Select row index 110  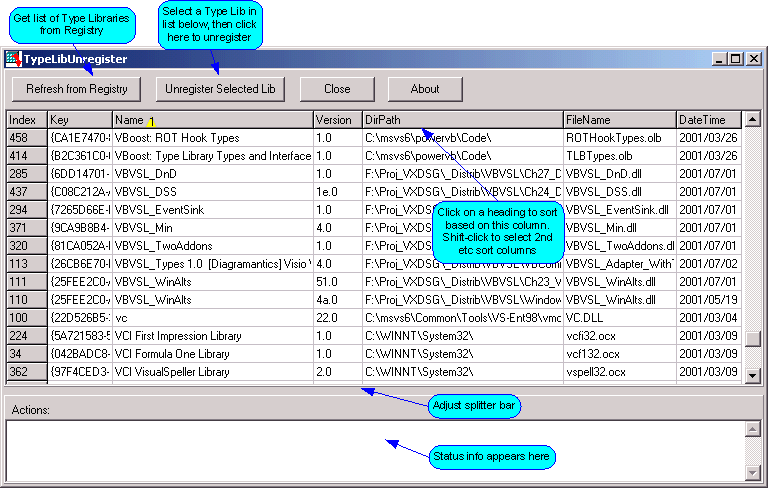[x=27, y=300]
